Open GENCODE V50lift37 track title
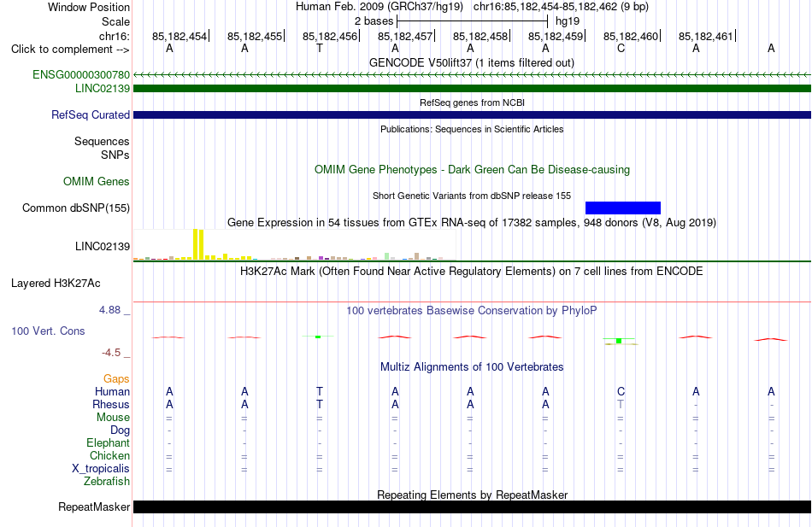Image resolution: width=812 pixels, height=527 pixels. pos(472,62)
